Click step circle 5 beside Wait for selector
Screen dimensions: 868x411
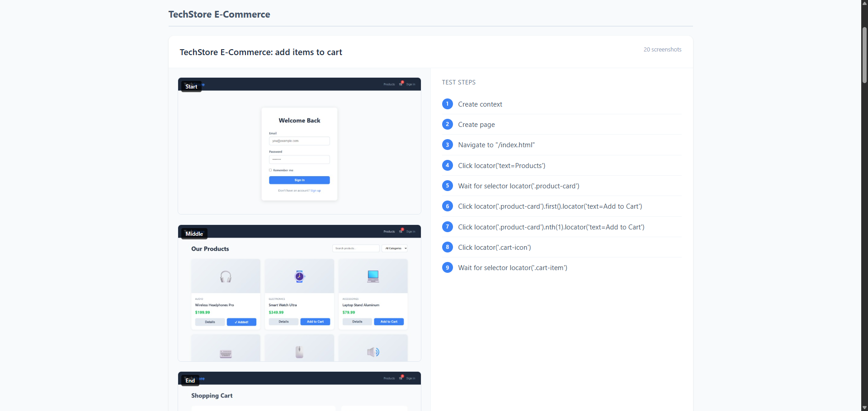tap(447, 185)
